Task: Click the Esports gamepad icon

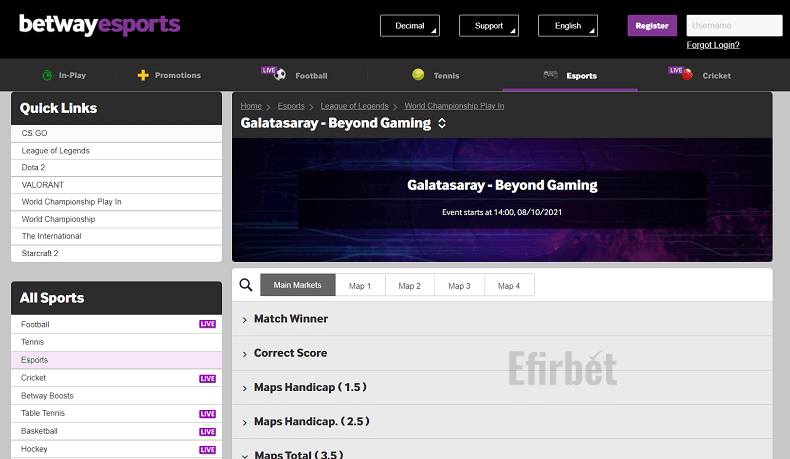Action: (x=550, y=75)
